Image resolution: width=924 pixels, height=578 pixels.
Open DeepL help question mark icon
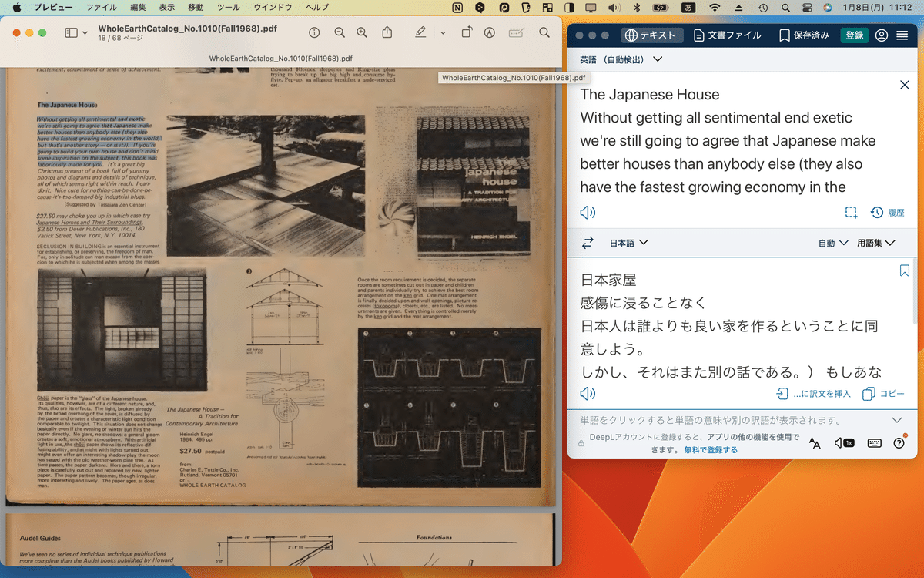tap(899, 443)
